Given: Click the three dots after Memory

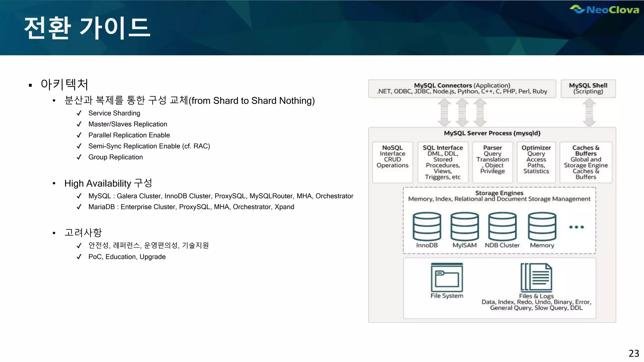Looking at the screenshot, I should tap(576, 227).
